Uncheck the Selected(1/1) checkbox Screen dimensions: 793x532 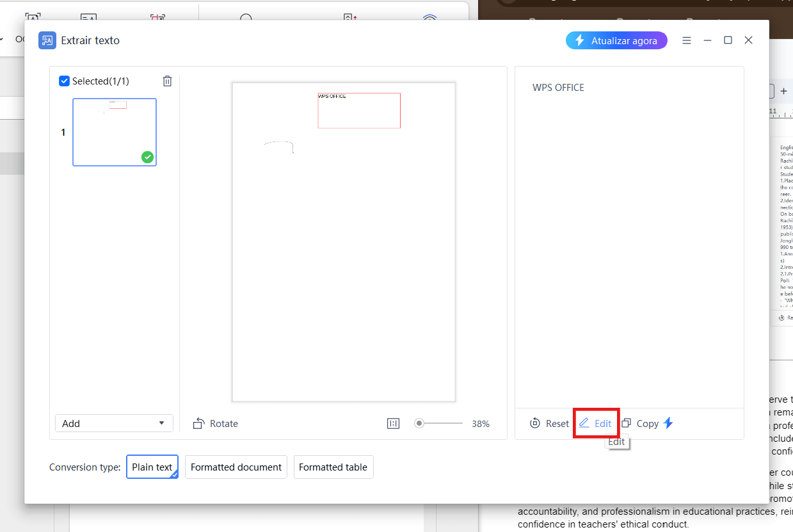pyautogui.click(x=64, y=81)
